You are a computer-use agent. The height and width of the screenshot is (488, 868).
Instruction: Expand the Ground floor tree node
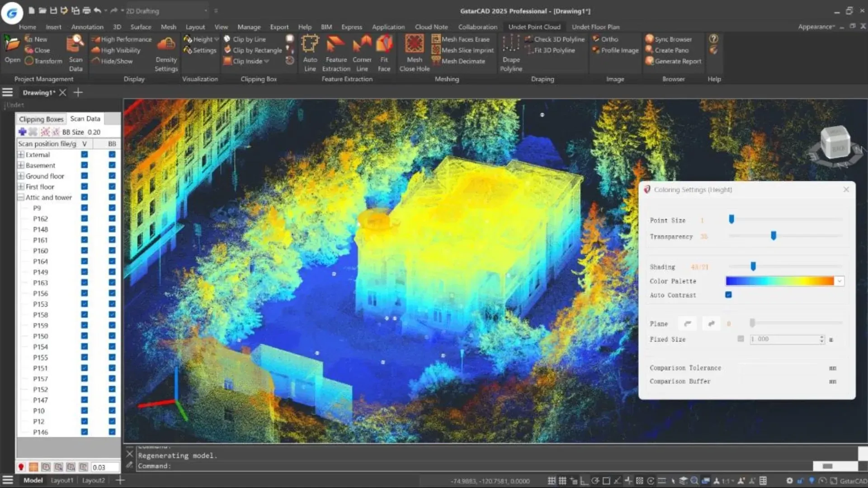21,176
